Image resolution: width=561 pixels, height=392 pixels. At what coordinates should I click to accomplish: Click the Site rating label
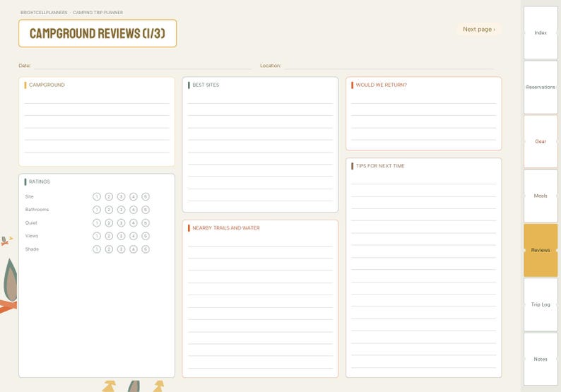coord(30,197)
